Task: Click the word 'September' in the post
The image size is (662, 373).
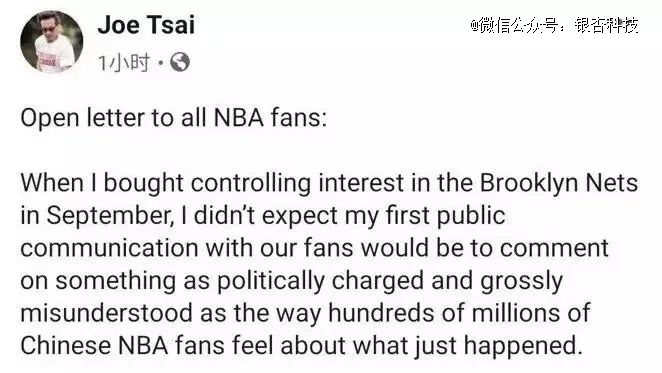Action: (109, 216)
